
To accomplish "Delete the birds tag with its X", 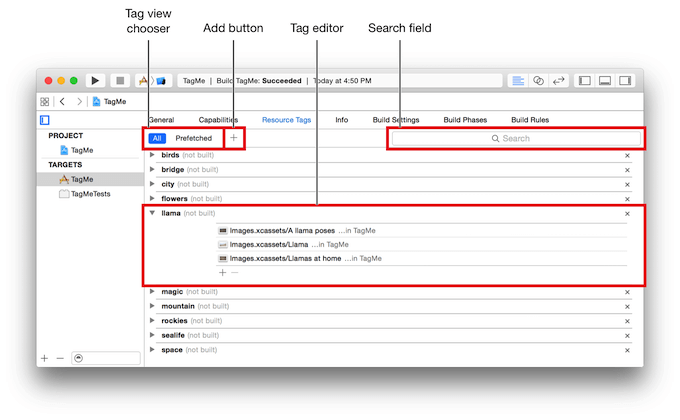I will pyautogui.click(x=627, y=155).
